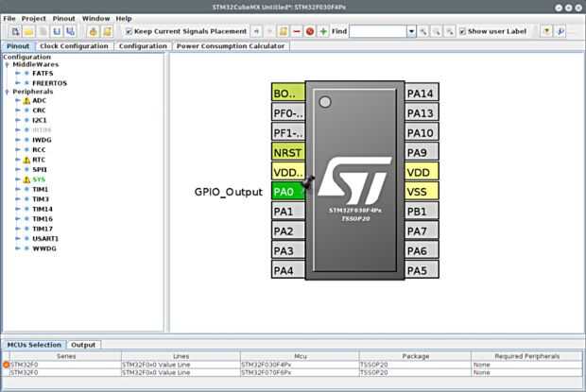Expand the TIM1 peripheral node
Viewport: 586px width, 392px height.
click(x=18, y=189)
